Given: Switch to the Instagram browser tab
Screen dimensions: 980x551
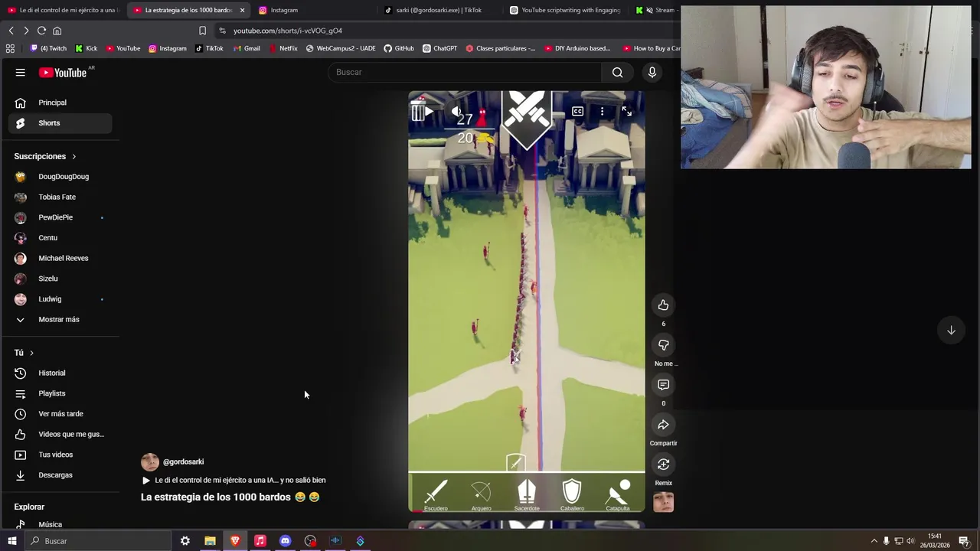Looking at the screenshot, I should [x=312, y=10].
